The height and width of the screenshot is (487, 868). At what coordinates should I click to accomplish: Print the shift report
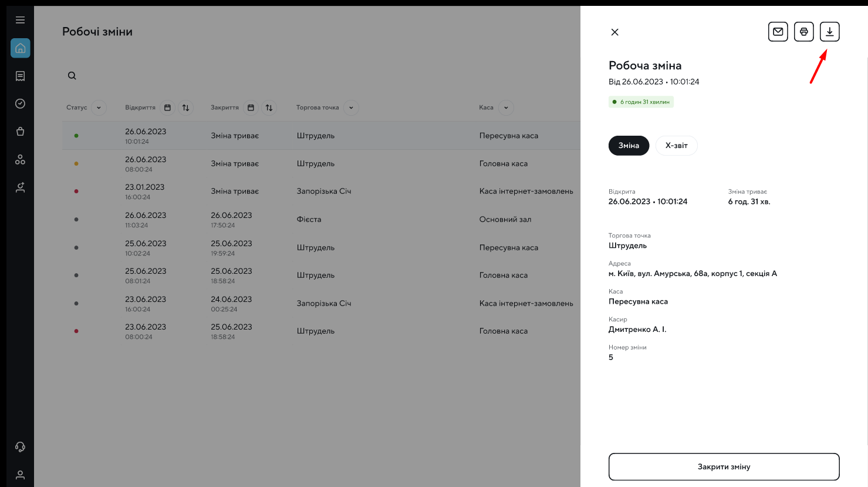point(803,32)
